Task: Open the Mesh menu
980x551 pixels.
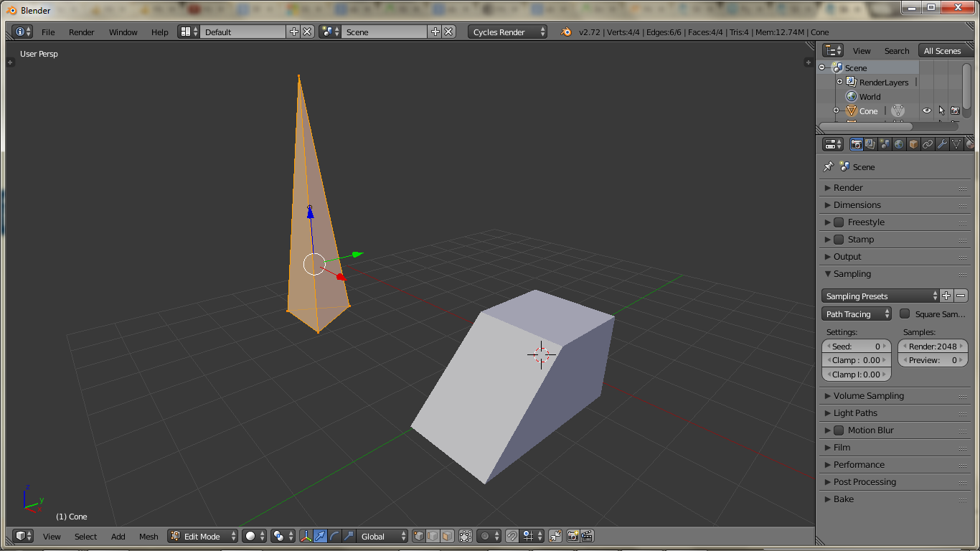Action: coord(149,536)
